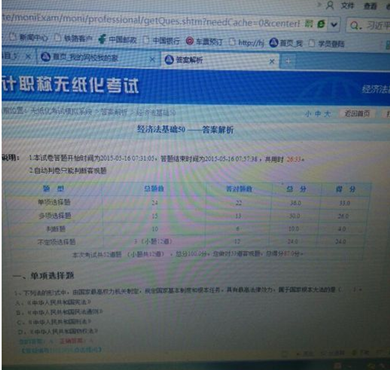Image resolution: width=390 pixels, height=370 pixels.
Task: Click the 无纸化考试模拟系统 breadcrumb link
Action: coord(61,111)
